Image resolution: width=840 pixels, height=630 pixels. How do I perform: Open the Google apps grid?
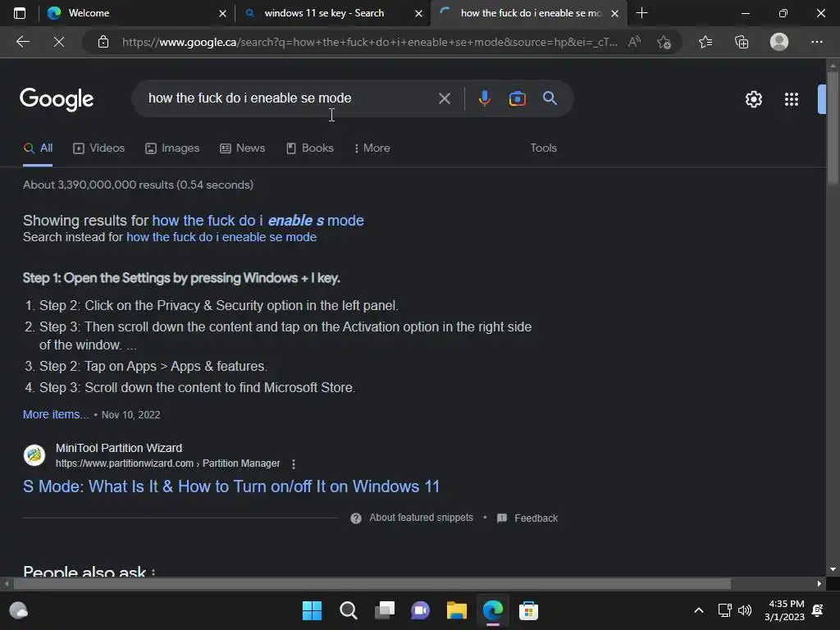pyautogui.click(x=792, y=99)
